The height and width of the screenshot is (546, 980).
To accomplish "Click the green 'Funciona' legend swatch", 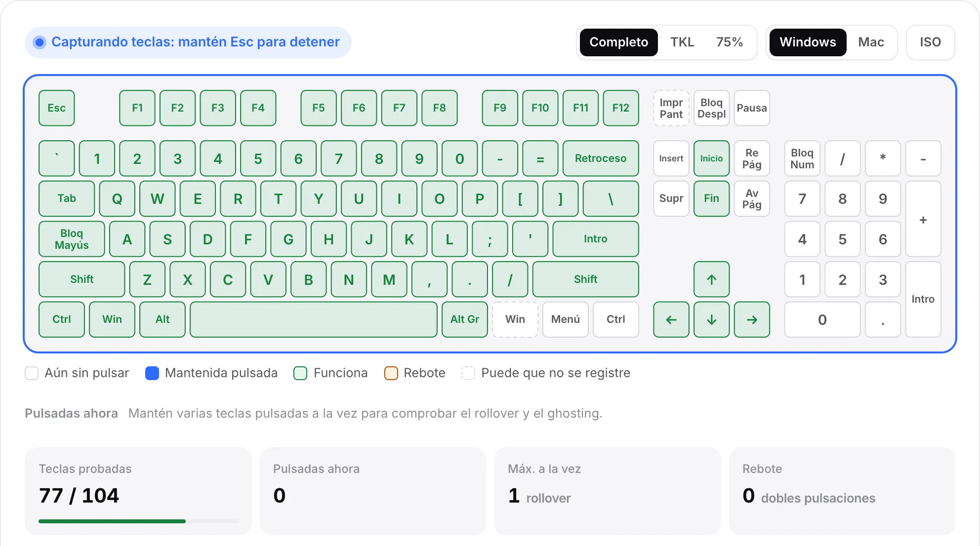I will [300, 373].
